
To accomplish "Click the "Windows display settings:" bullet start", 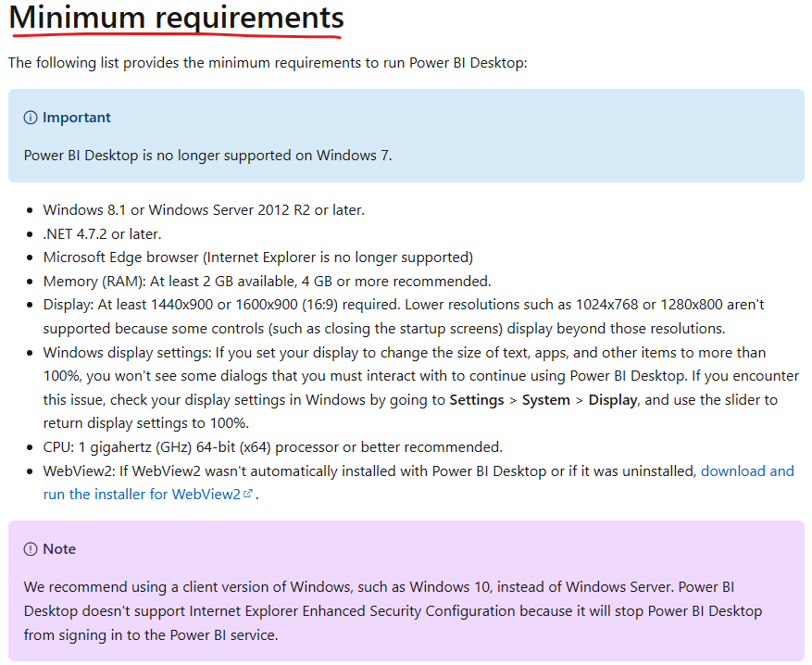I will 128,353.
